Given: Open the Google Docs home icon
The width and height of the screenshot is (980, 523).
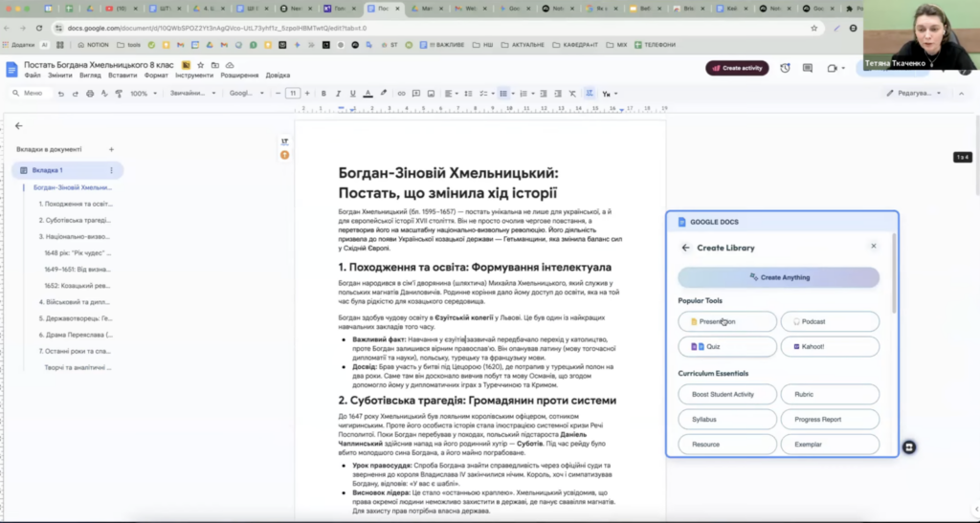Looking at the screenshot, I should pyautogui.click(x=11, y=69).
